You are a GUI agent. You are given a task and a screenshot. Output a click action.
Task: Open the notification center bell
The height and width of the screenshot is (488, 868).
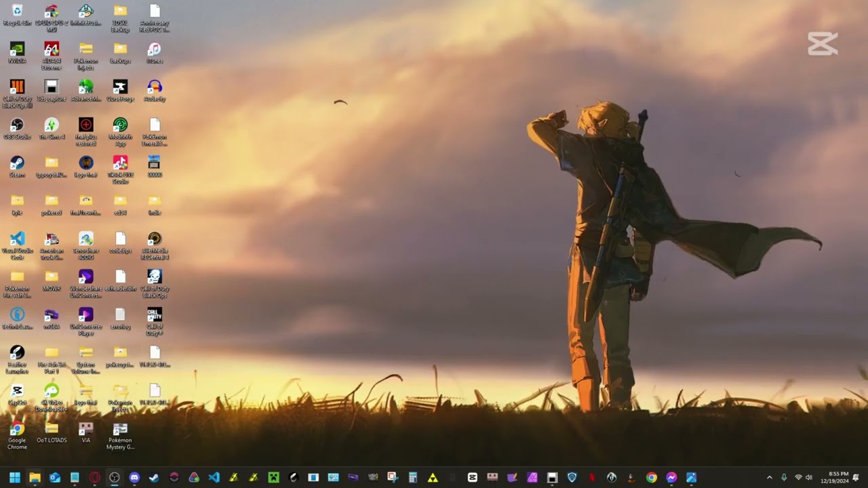click(856, 477)
